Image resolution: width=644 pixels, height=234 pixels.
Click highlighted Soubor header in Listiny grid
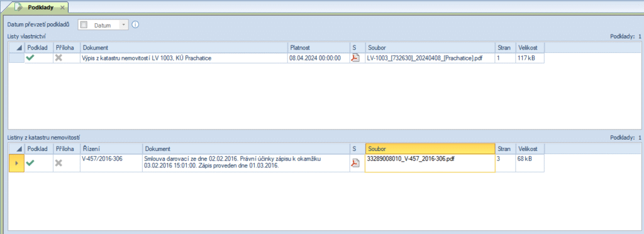(x=430, y=148)
